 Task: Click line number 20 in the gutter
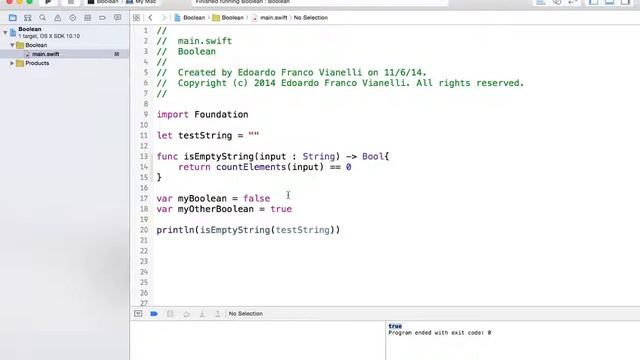click(x=144, y=230)
